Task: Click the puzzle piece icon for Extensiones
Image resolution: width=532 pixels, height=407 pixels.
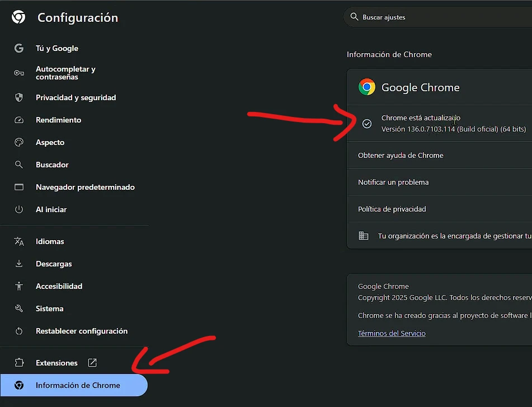Action: [19, 363]
